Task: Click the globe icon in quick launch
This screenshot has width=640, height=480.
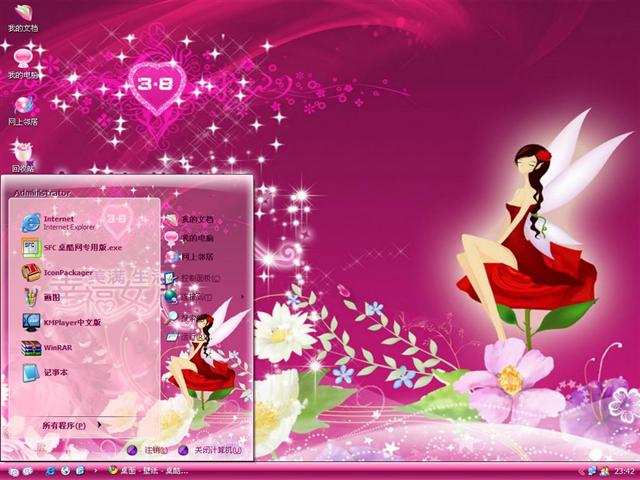Action: 65,471
